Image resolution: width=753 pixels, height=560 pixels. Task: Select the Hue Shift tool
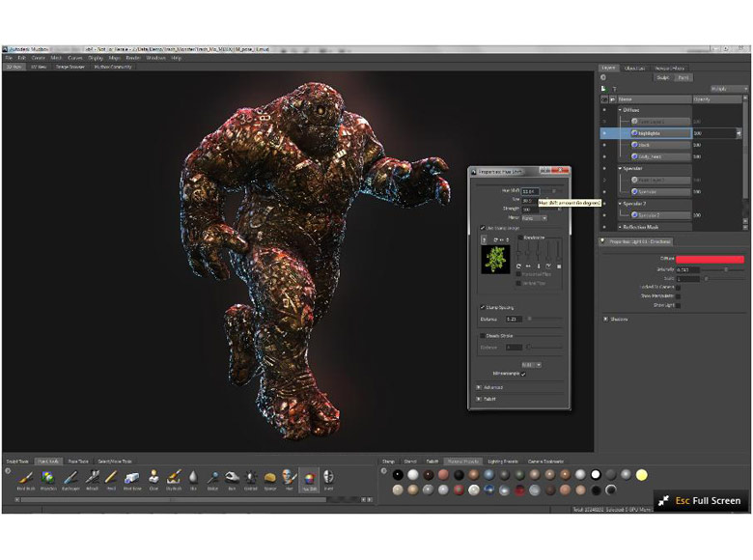tap(308, 478)
